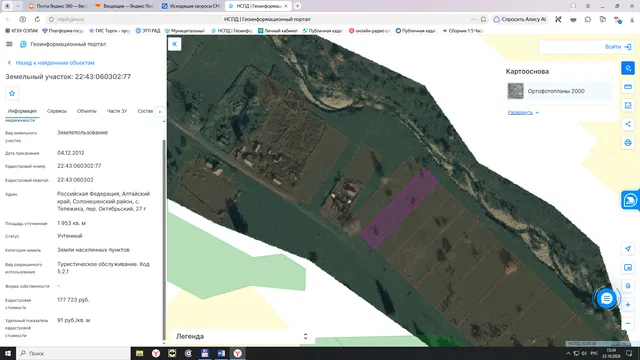This screenshot has width=640, height=360.
Task: Zoom out on the map
Action: tap(628, 323)
